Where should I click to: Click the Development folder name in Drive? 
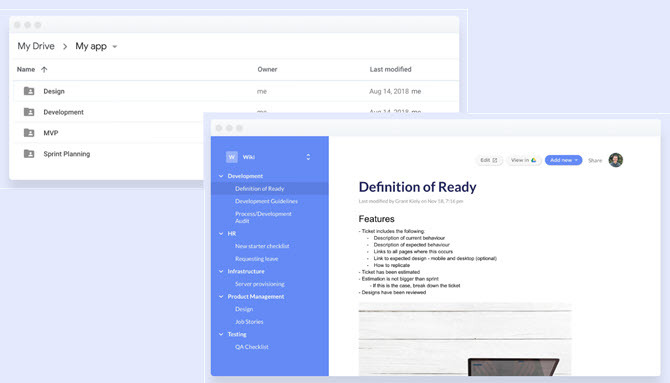point(63,112)
